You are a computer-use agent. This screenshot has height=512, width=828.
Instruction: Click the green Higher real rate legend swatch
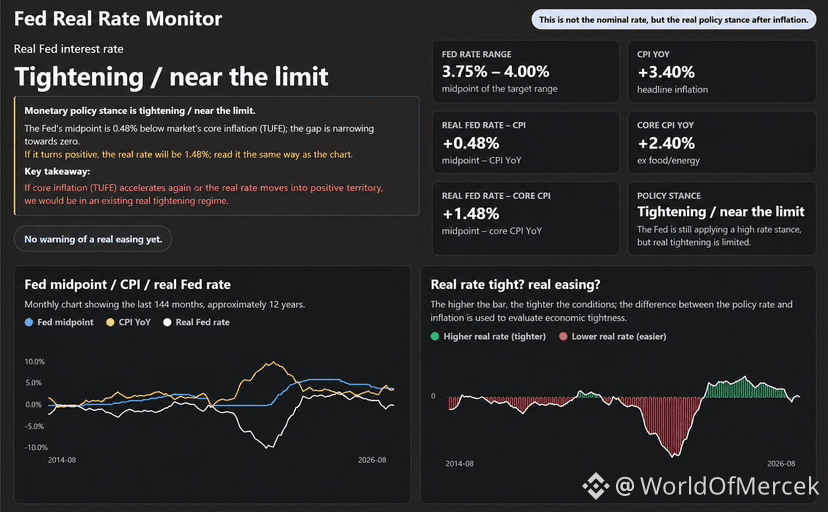[x=435, y=336]
